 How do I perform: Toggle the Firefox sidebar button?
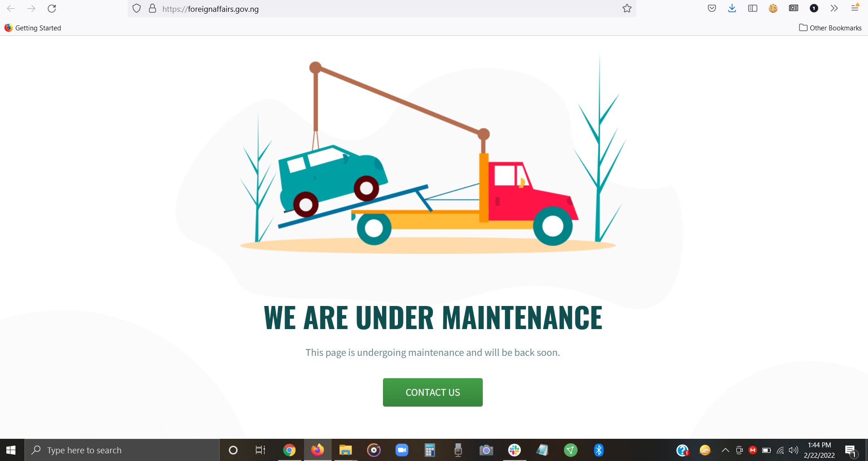(753, 8)
